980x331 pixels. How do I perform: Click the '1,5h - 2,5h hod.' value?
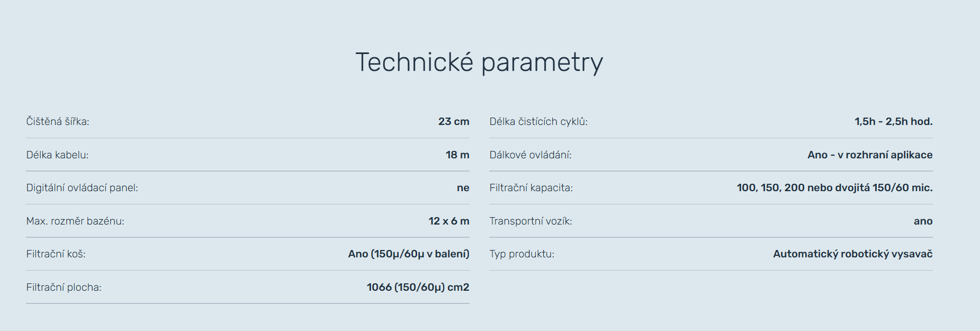[x=893, y=122]
